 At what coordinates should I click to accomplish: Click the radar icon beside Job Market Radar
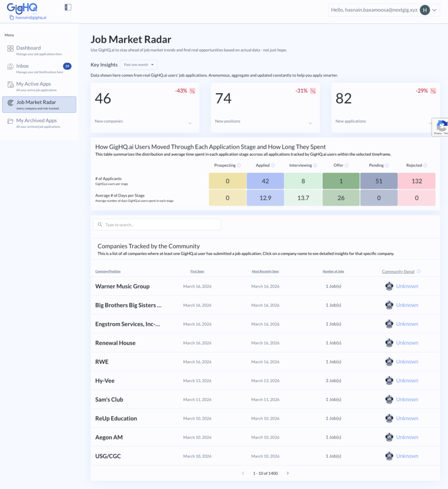pyautogui.click(x=11, y=102)
